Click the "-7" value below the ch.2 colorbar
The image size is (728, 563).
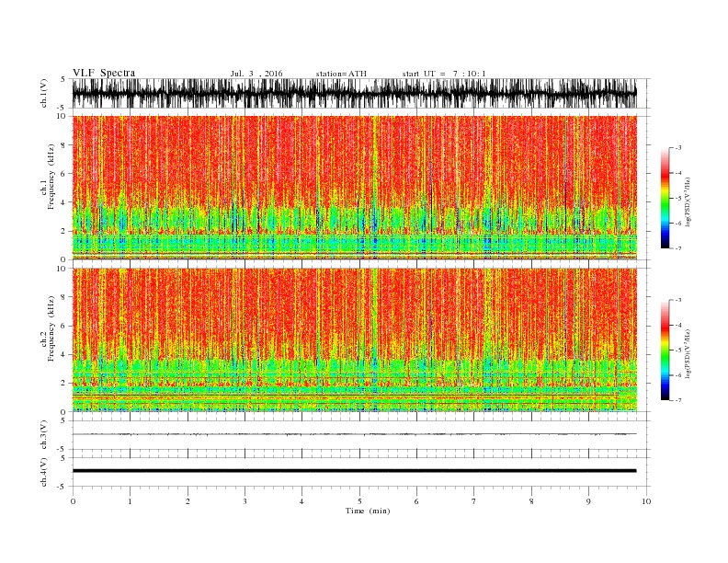click(678, 400)
